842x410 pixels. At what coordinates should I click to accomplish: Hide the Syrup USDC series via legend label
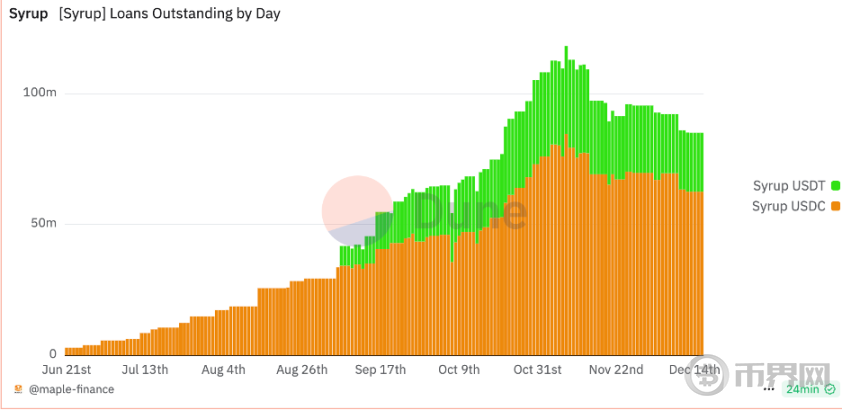(789, 206)
